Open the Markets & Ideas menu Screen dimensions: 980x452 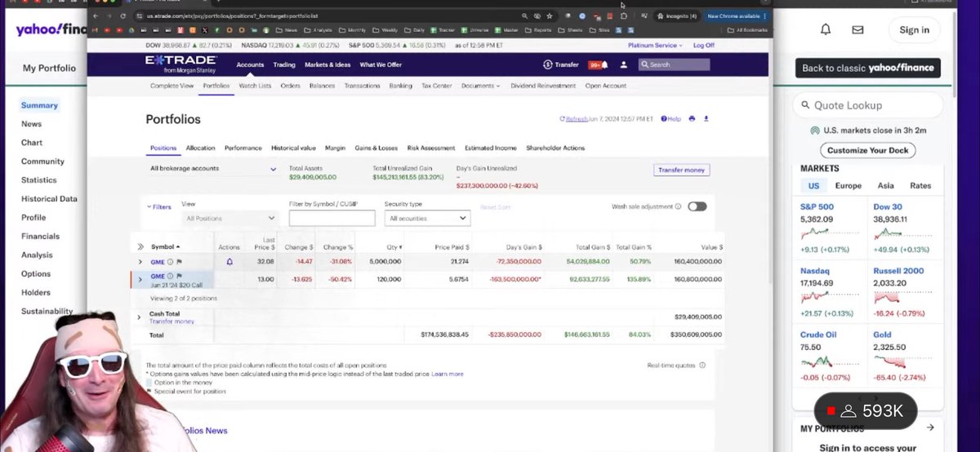coord(327,64)
